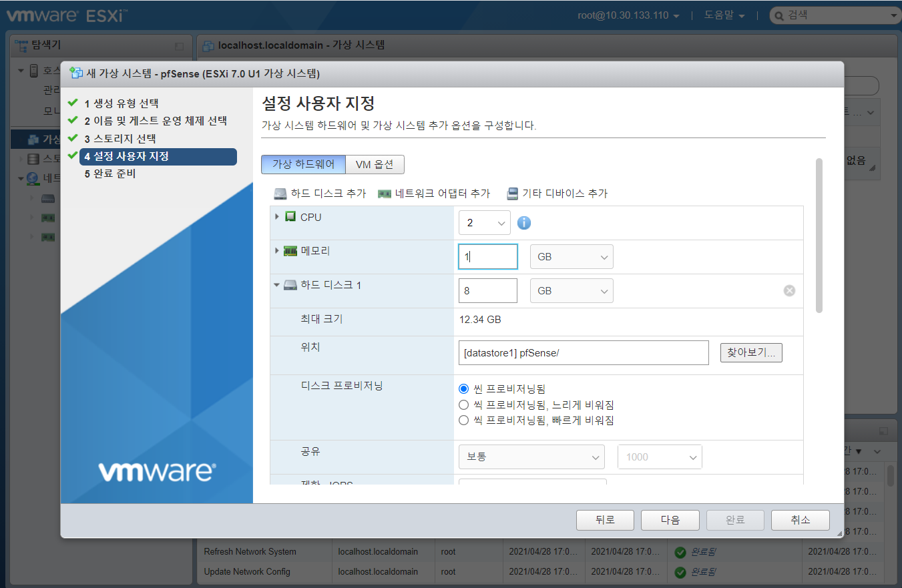Click the new VM icon in dialog title
The width and height of the screenshot is (902, 588).
76,73
